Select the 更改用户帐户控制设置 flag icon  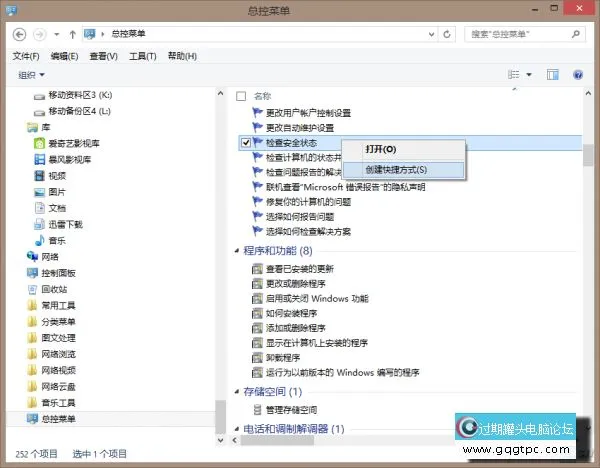click(258, 112)
